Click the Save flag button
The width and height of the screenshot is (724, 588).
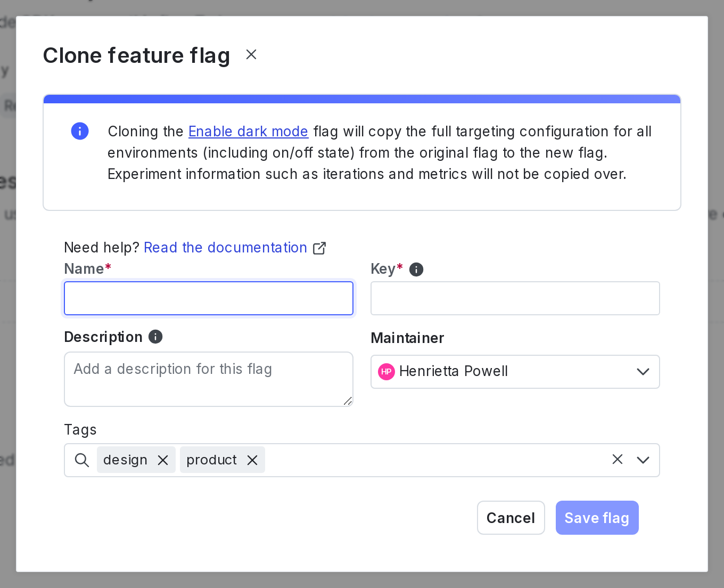click(x=597, y=517)
